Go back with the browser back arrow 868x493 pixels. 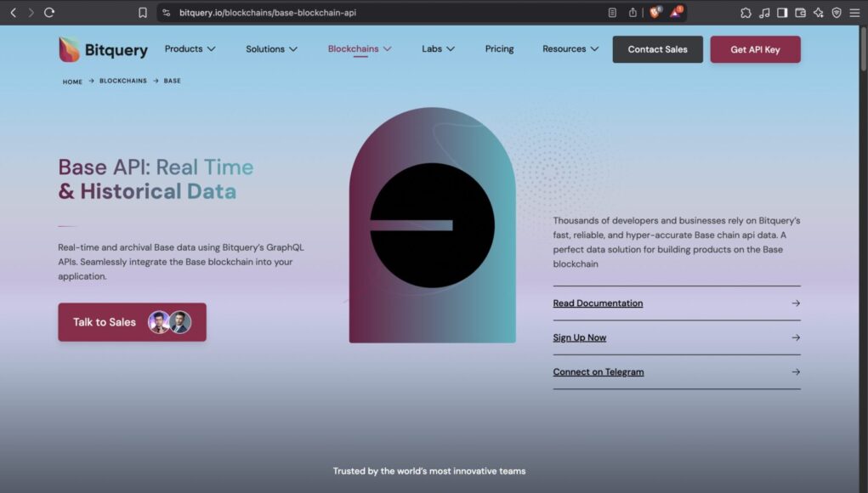[x=14, y=12]
